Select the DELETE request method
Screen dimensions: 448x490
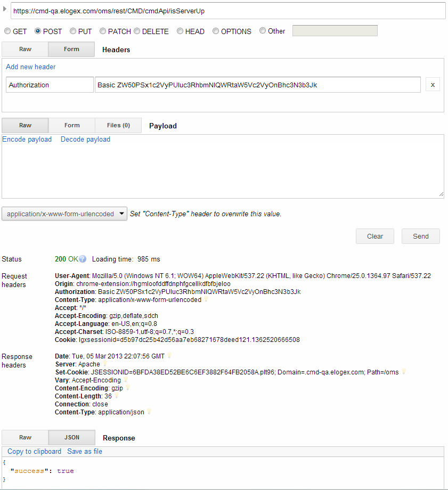click(x=137, y=31)
